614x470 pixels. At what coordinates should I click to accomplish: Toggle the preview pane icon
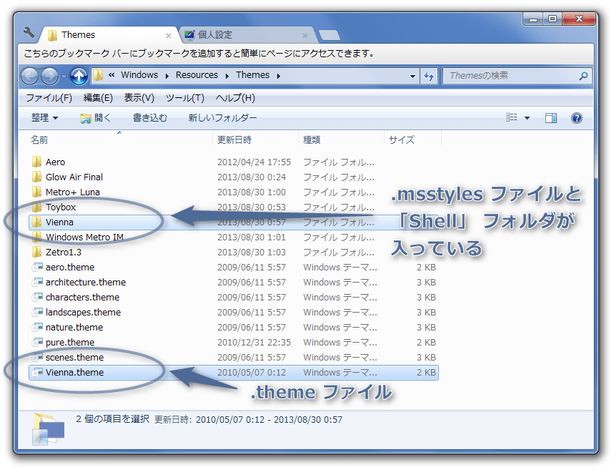[551, 118]
